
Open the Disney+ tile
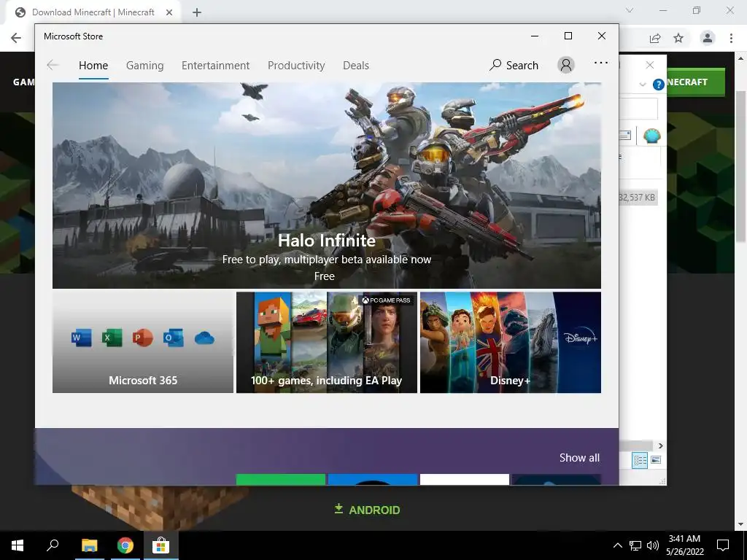click(x=510, y=343)
